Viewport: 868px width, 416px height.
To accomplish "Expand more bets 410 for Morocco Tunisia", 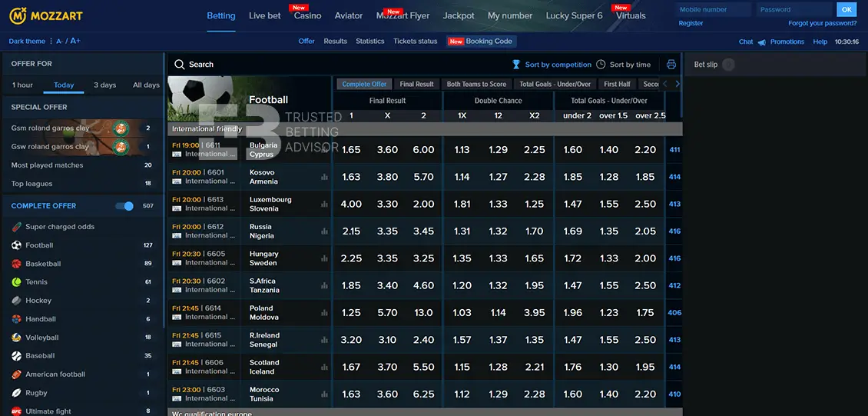I will pos(674,394).
